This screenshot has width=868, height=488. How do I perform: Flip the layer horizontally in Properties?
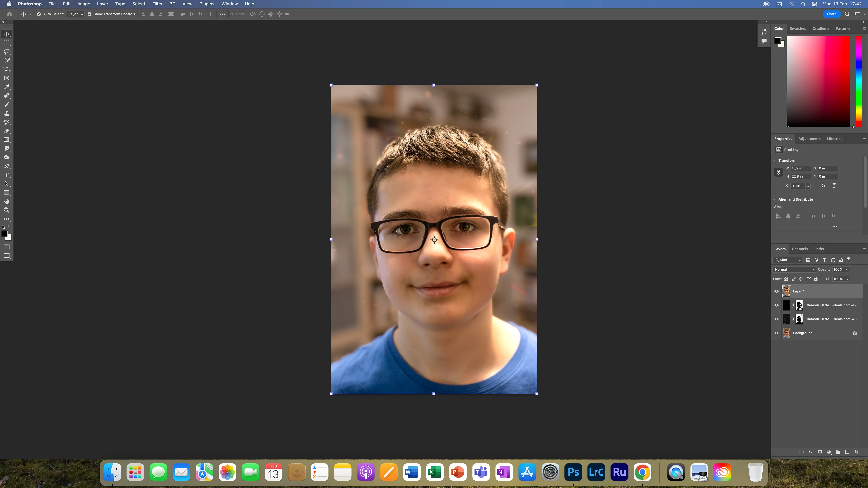(823, 186)
